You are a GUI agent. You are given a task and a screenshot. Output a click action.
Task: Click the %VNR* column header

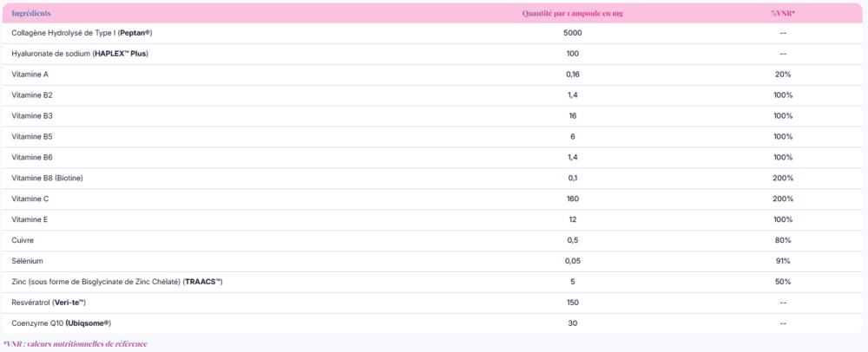pyautogui.click(x=783, y=14)
